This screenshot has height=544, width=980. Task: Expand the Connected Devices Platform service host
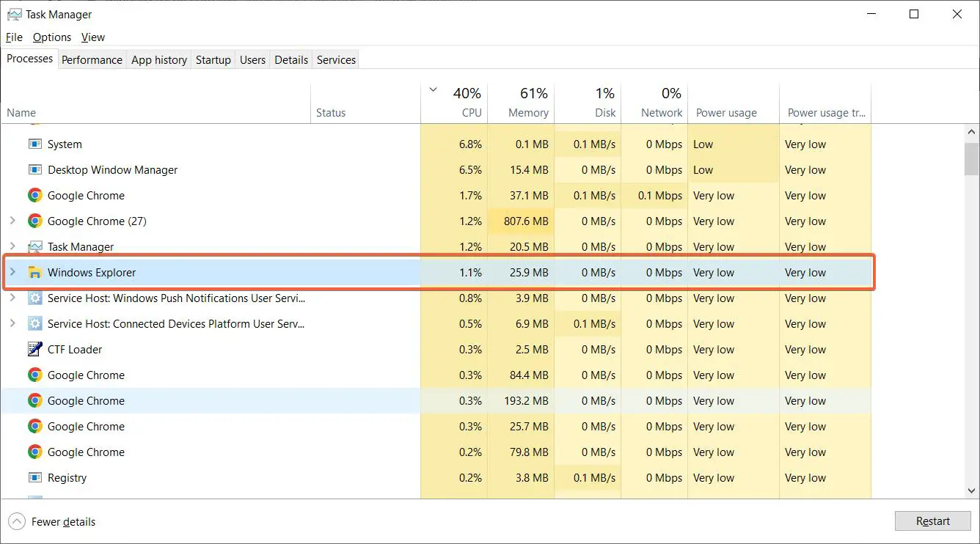pyautogui.click(x=12, y=323)
